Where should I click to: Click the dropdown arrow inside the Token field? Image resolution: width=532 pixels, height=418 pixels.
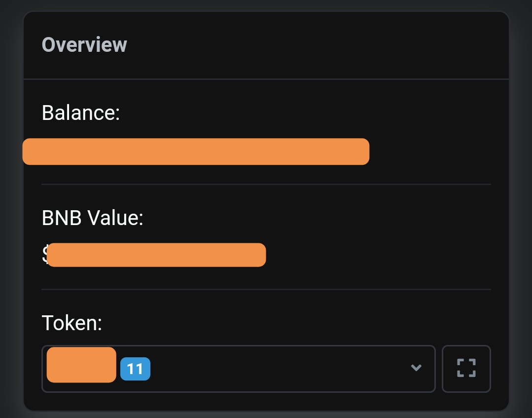pyautogui.click(x=416, y=368)
